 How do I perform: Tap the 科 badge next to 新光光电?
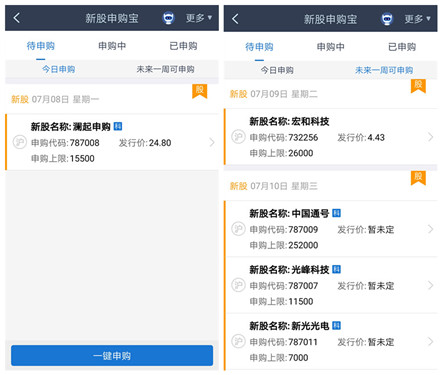pos(337,326)
